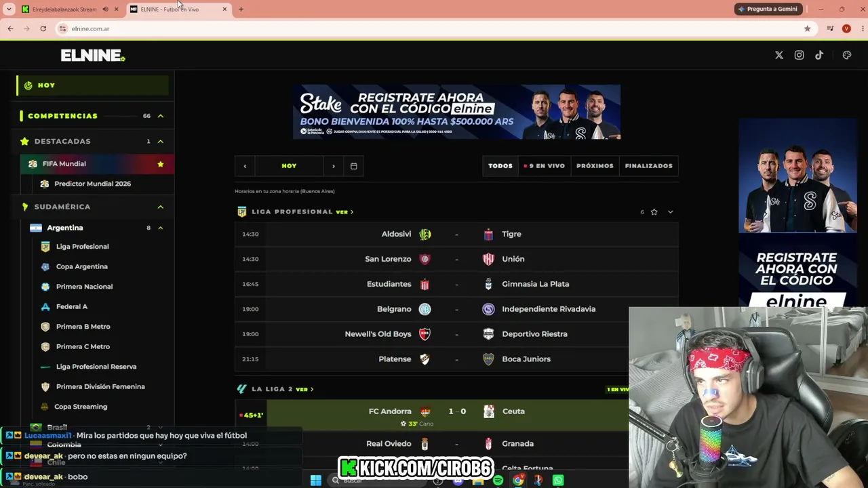Open the Chrome profile avatar
Viewport: 868px width, 488px height.
tap(846, 28)
